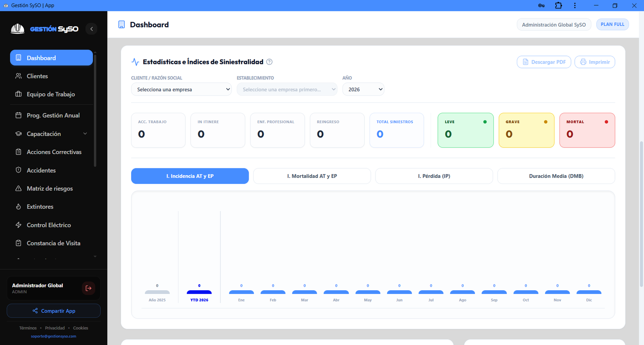
Task: Click the Total Siniestros card
Action: (x=396, y=130)
